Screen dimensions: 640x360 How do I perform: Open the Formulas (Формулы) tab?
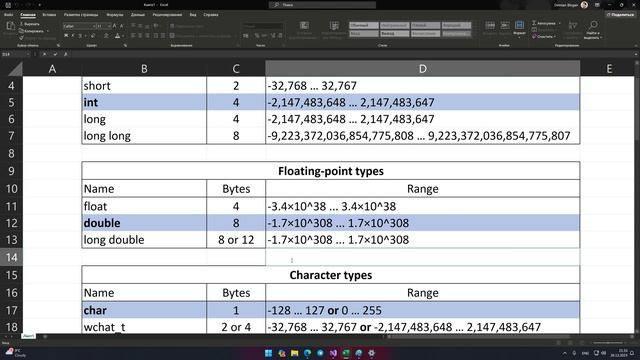pyautogui.click(x=115, y=15)
